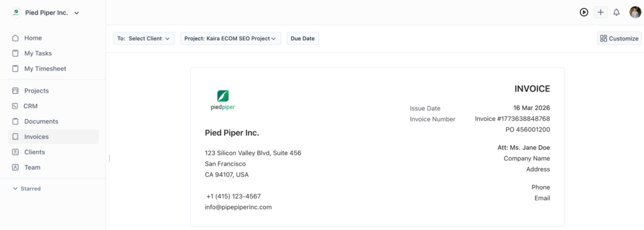Click the Invoices bookmark icon
This screenshot has width=644, height=230.
15,137
